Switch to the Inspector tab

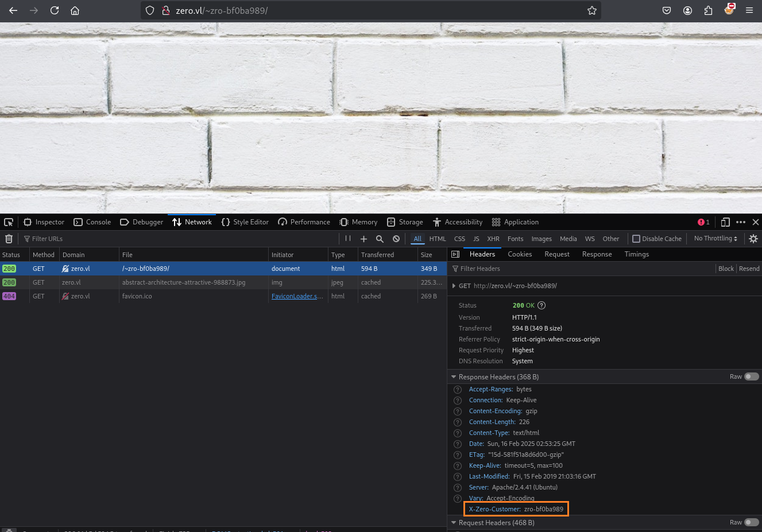(x=44, y=222)
